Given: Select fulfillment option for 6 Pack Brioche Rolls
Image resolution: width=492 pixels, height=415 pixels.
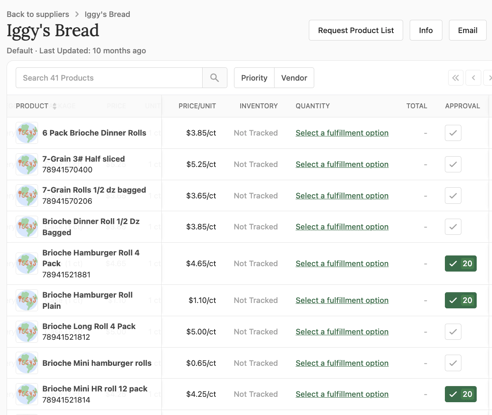Looking at the screenshot, I should (342, 133).
